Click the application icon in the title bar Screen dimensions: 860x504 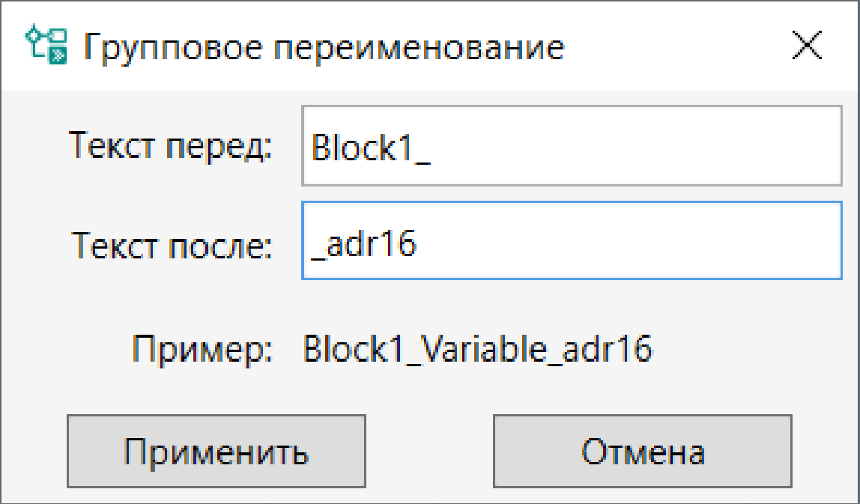point(46,44)
